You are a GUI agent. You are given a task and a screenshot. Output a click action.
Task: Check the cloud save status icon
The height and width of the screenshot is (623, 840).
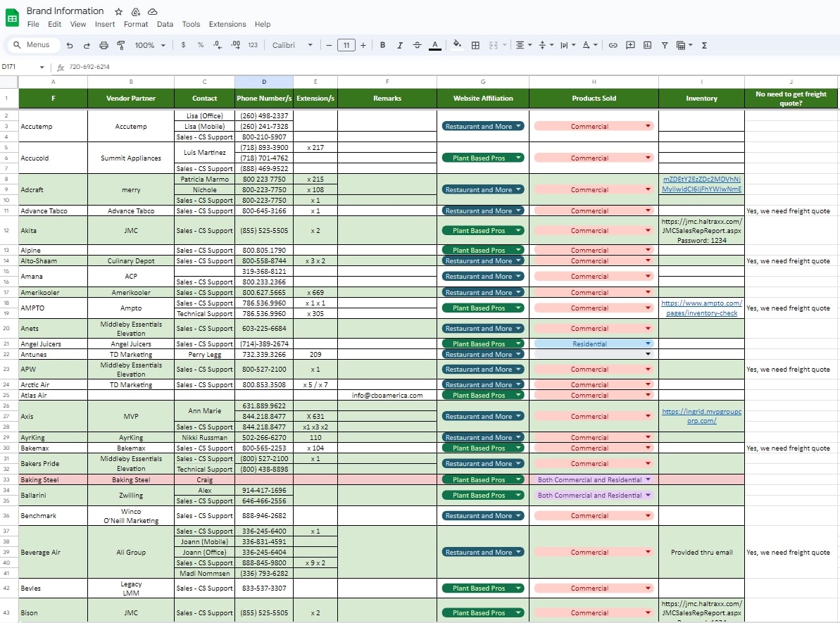[153, 11]
